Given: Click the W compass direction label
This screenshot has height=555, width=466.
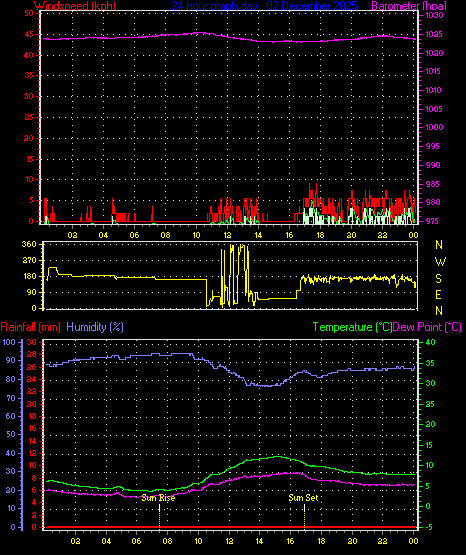Looking at the screenshot, I should click(x=440, y=262).
